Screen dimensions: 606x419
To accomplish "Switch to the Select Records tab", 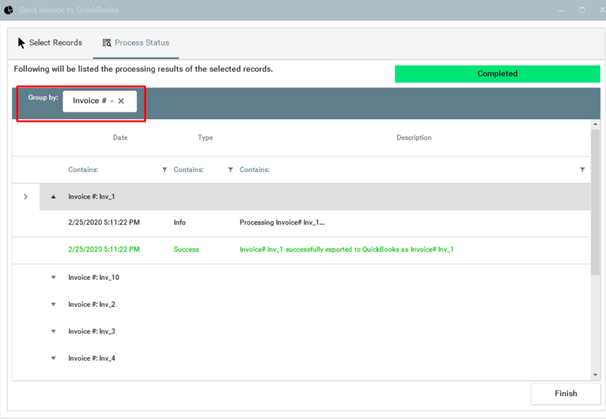I will (48, 43).
